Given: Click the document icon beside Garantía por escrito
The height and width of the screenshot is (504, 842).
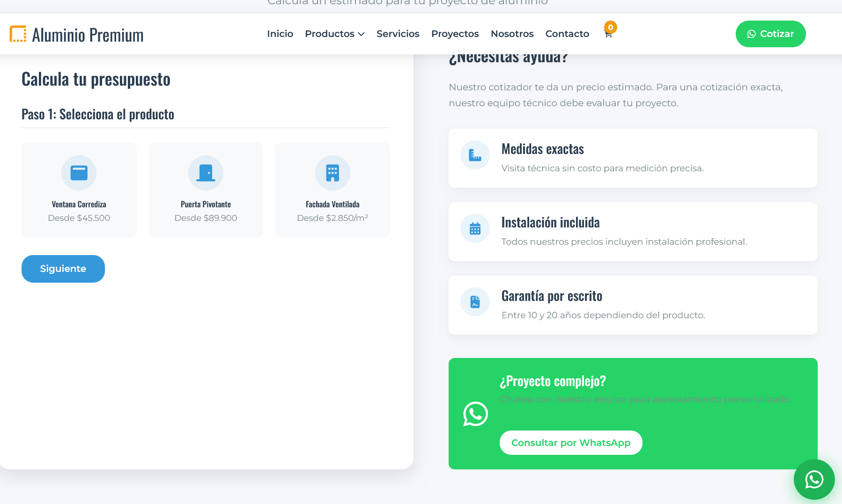Looking at the screenshot, I should pos(475,302).
